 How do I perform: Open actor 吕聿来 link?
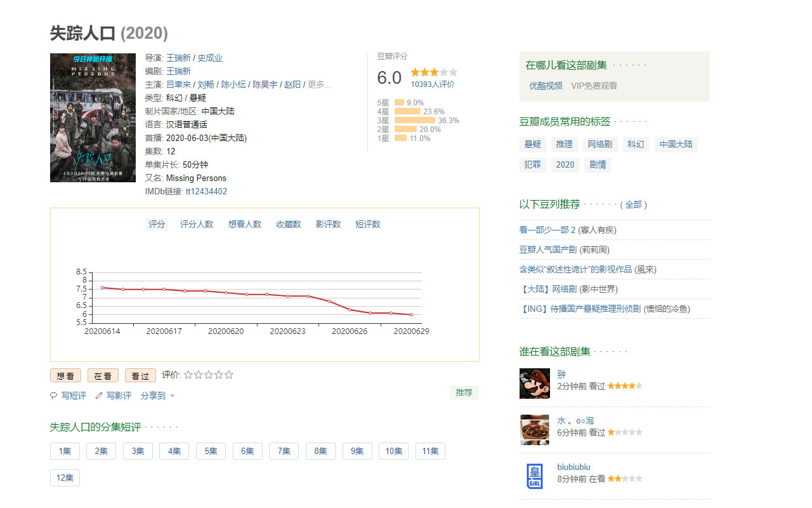(x=178, y=84)
